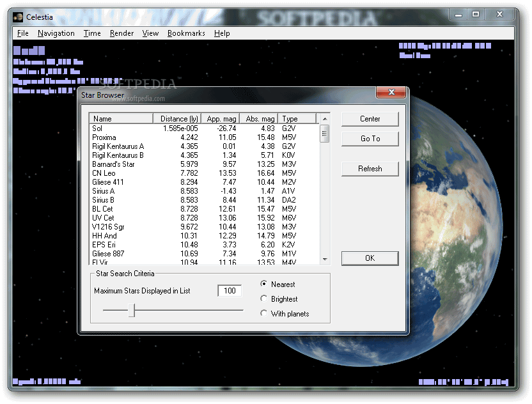
Task: Open the Time menu
Action: pyautogui.click(x=92, y=33)
